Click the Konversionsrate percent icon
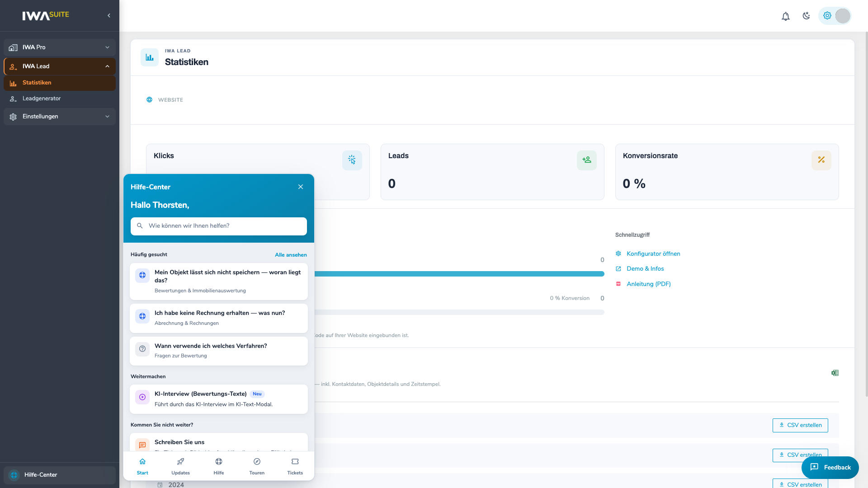The width and height of the screenshot is (868, 488). [821, 160]
